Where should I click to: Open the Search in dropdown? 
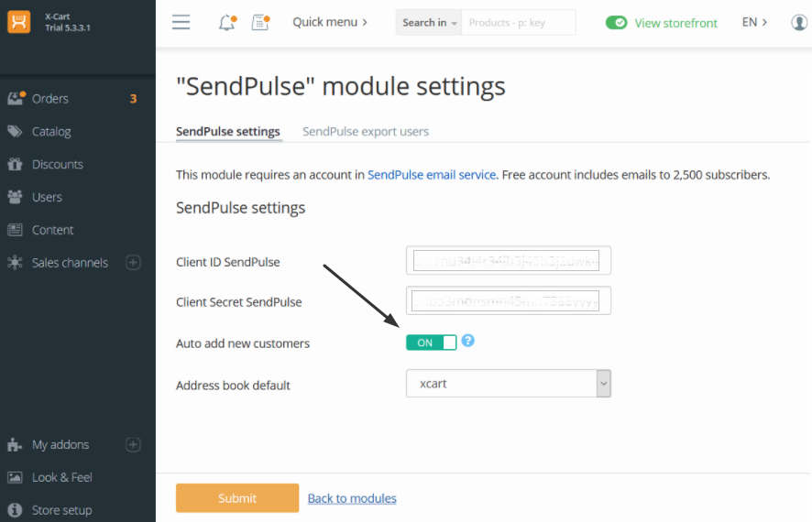point(429,22)
